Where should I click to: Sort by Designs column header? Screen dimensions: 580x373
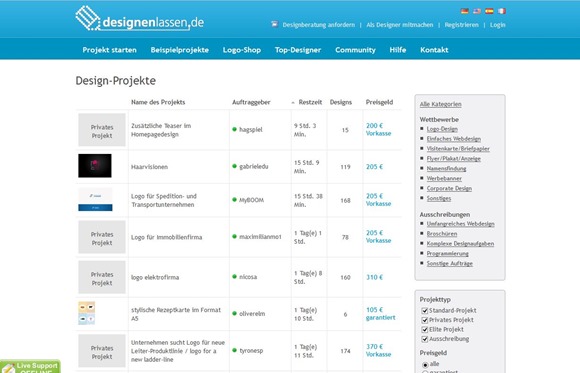coord(341,102)
